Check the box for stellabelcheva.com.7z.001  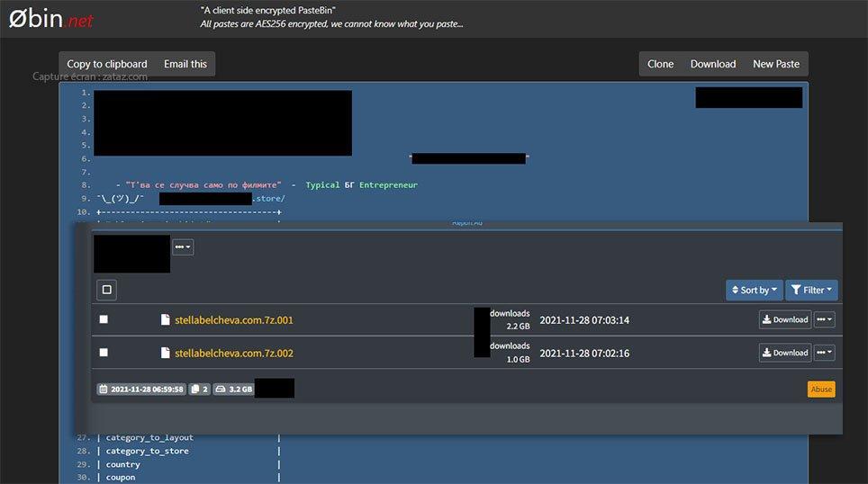(x=104, y=319)
